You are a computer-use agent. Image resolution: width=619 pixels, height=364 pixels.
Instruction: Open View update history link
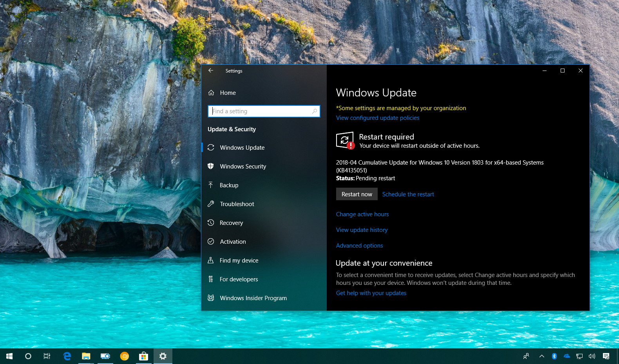point(362,230)
